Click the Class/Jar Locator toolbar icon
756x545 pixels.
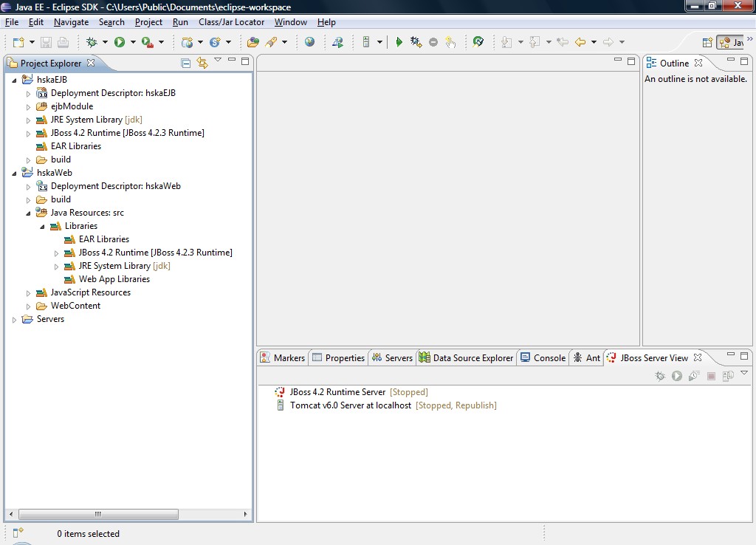click(x=478, y=42)
